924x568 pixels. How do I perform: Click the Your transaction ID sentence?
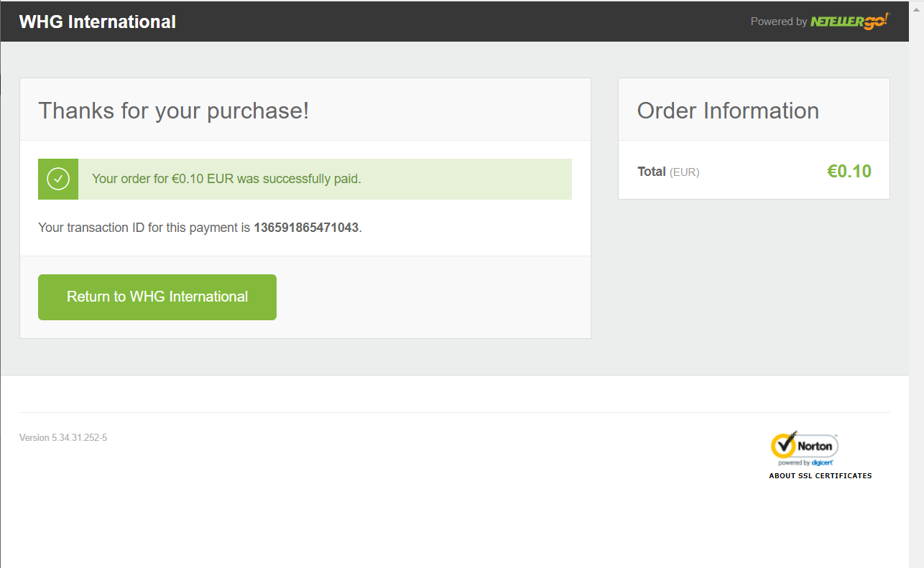(200, 228)
